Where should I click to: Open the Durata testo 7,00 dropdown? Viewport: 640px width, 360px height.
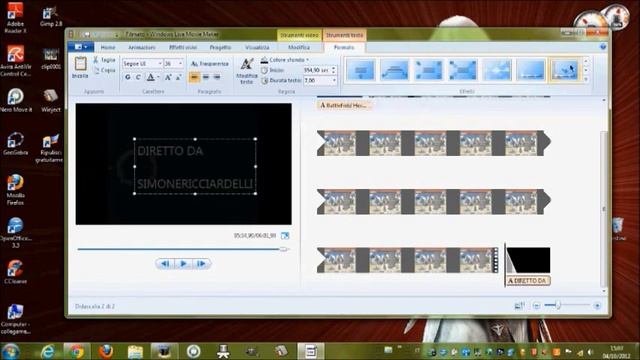tap(334, 81)
